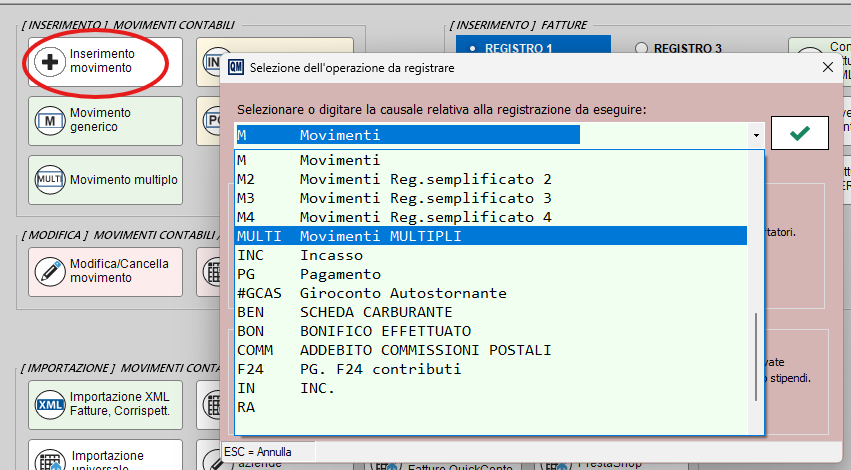Click the QM dialog title icon
Screen dimensions: 851x470
236,67
